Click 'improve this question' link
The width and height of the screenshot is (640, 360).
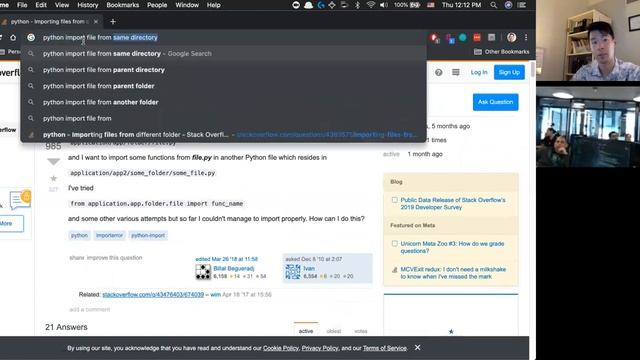click(x=114, y=258)
